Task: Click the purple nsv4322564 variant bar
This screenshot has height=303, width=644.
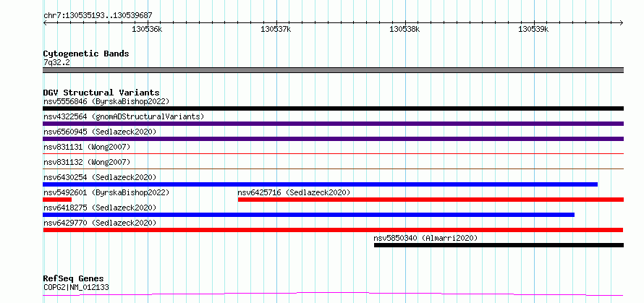Action: click(x=333, y=124)
